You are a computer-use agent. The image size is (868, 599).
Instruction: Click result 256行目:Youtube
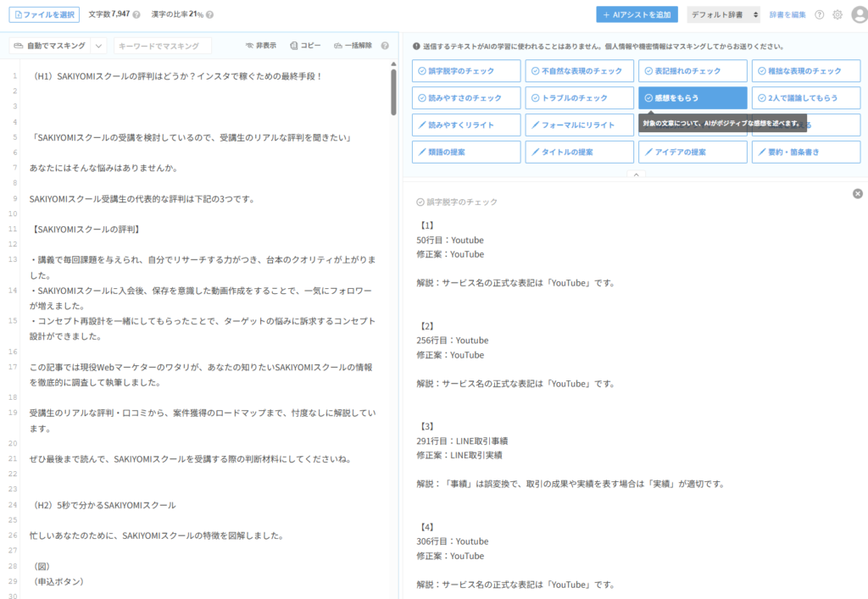tap(453, 341)
